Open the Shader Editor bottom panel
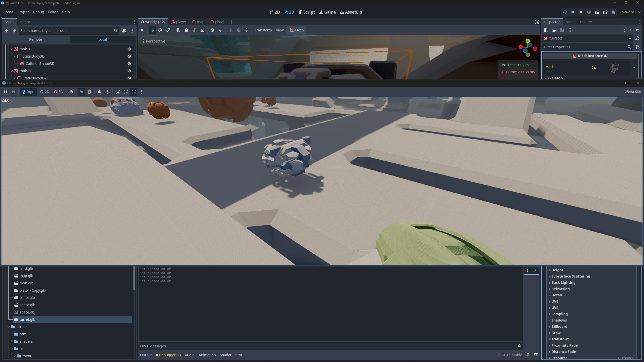644x362 pixels. point(231,355)
